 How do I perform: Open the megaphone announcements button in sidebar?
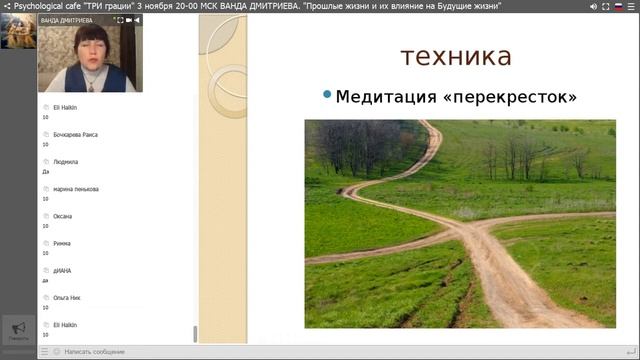(x=19, y=330)
